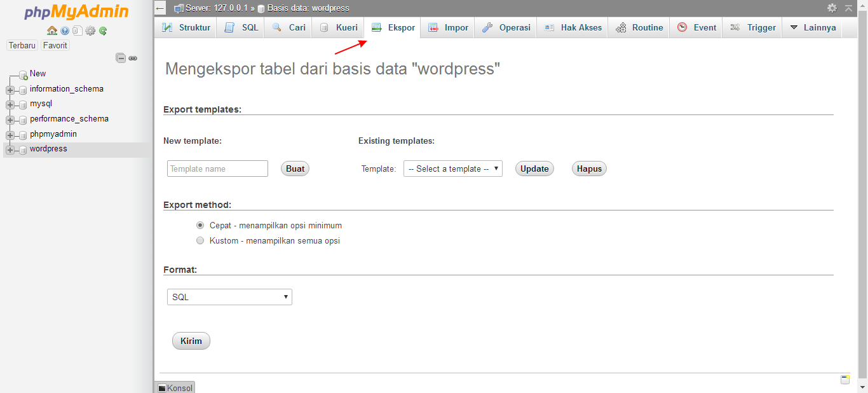Hide the top menu using chevron icon

pos(849,8)
